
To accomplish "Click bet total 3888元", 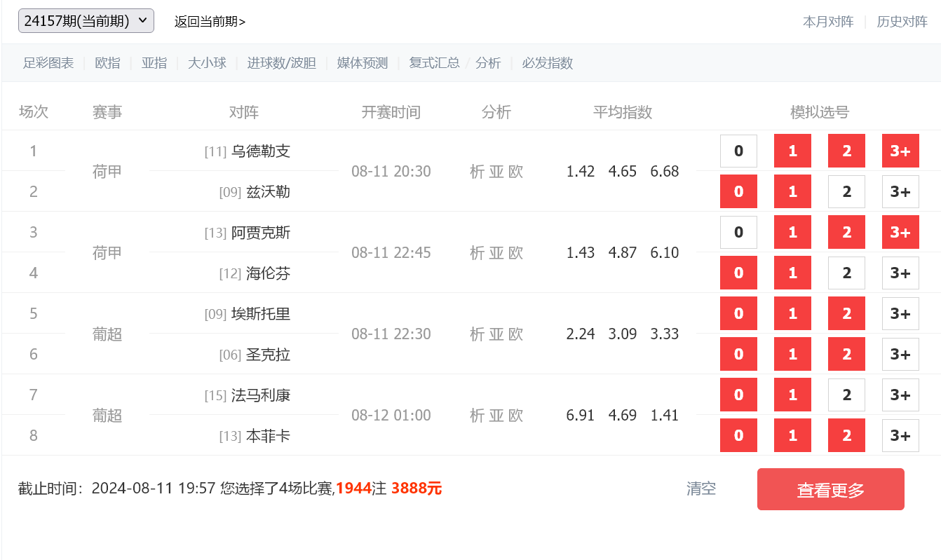I will (x=417, y=489).
